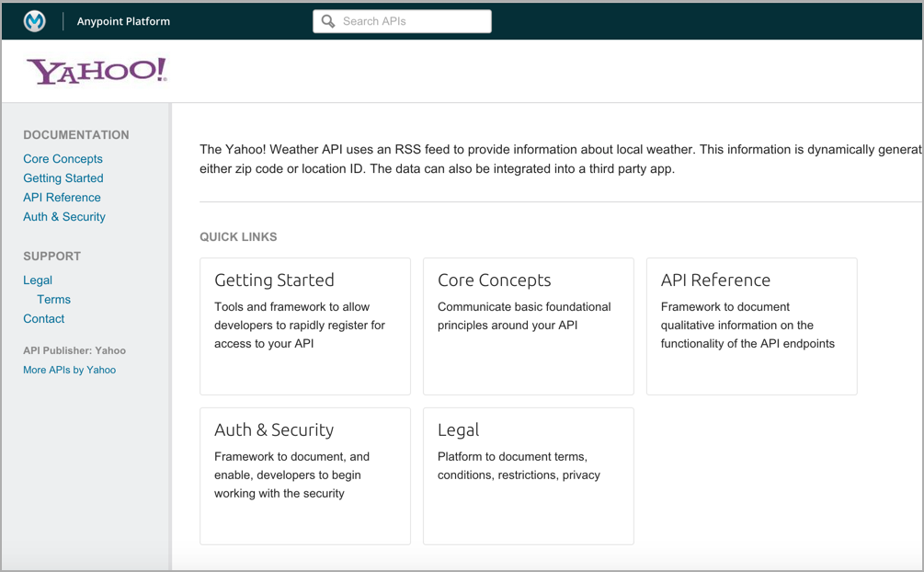Click the Yahoo! logo
This screenshot has width=924, height=572.
pos(97,71)
